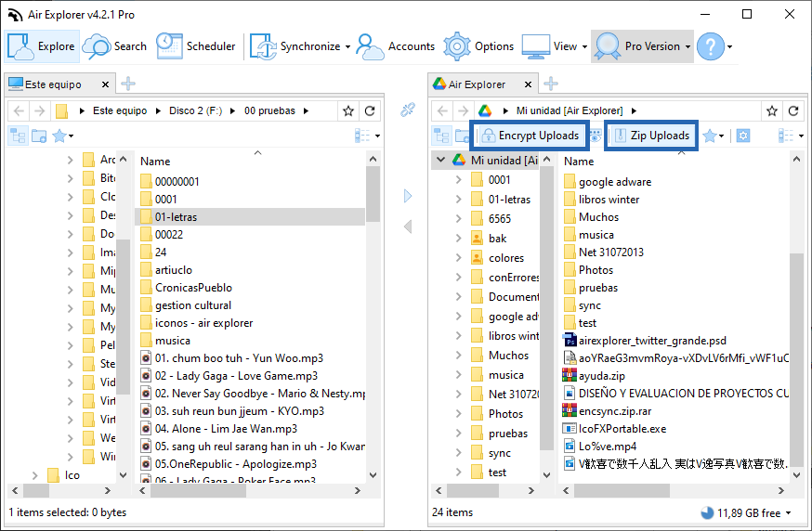Open the Options settings
The image size is (812, 531).
(478, 46)
